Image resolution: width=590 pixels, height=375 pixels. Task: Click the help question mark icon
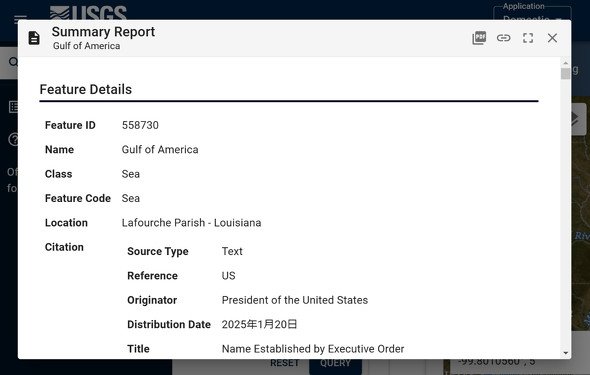coord(13,140)
